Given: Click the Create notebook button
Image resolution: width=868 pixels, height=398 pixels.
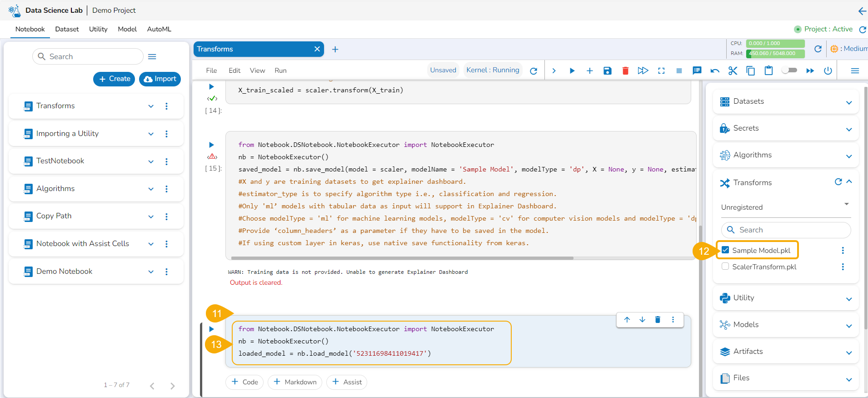Looking at the screenshot, I should coord(114,79).
